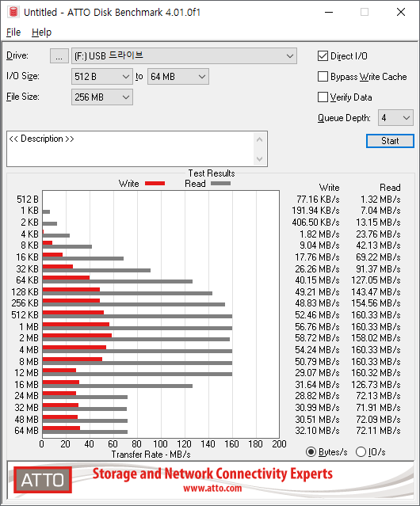
Task: Click the red Write legend swatch
Action: [155, 183]
